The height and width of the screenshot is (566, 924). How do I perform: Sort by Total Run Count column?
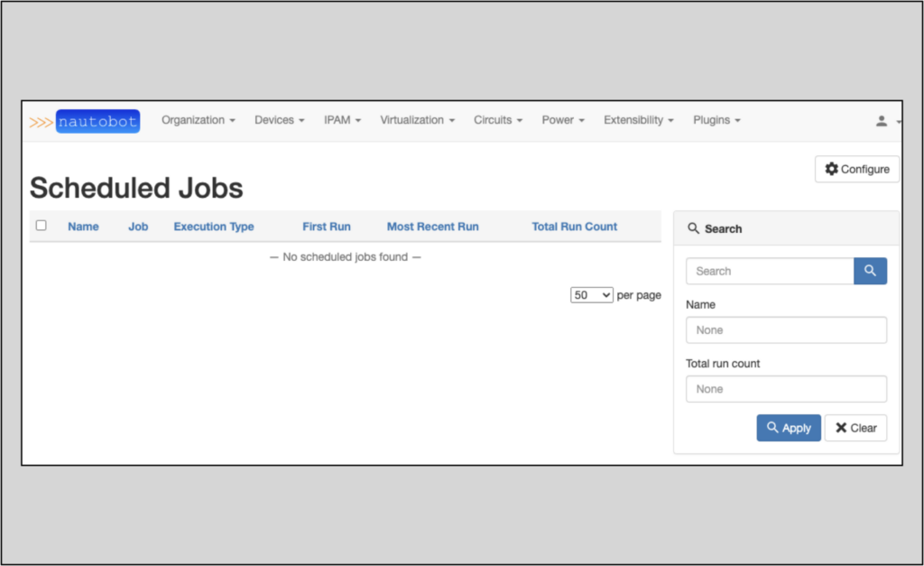575,227
